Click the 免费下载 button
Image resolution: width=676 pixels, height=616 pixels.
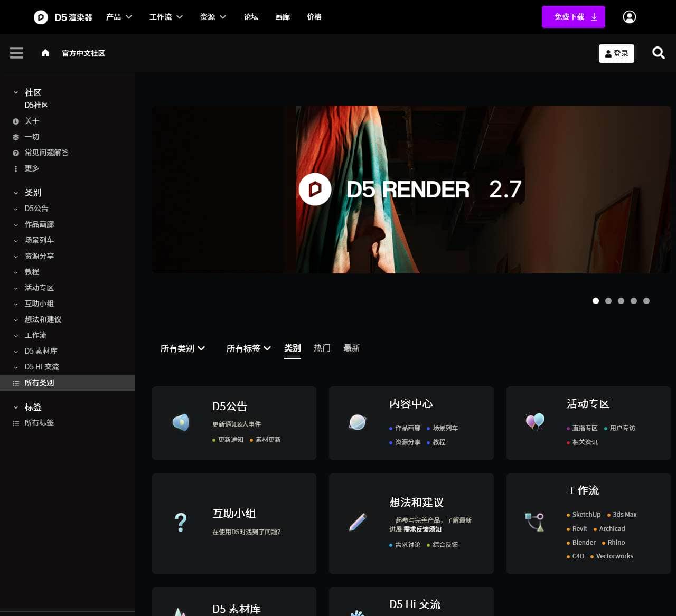pyautogui.click(x=574, y=16)
